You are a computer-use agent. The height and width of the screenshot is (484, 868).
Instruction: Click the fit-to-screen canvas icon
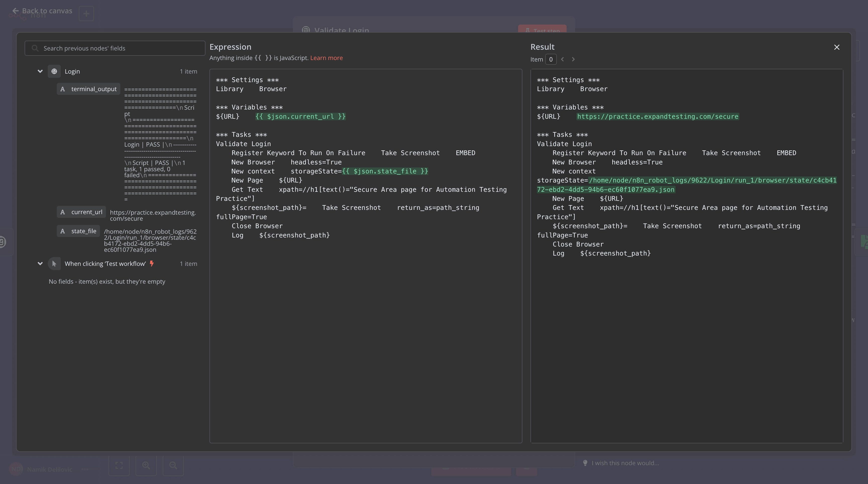(x=119, y=465)
